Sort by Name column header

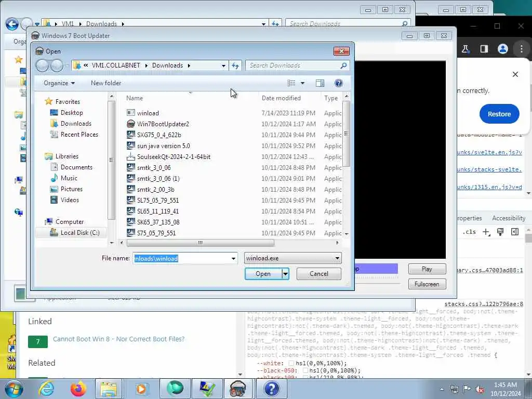click(135, 98)
